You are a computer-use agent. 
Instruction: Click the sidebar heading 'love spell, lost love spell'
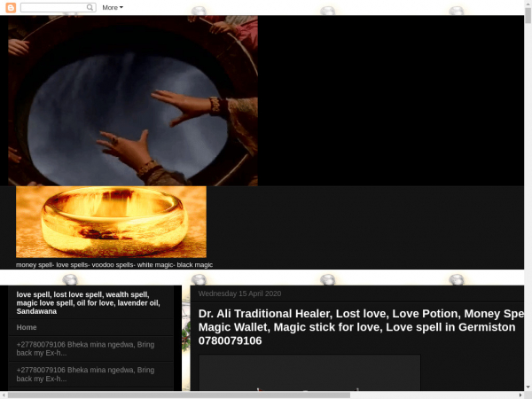point(88,303)
